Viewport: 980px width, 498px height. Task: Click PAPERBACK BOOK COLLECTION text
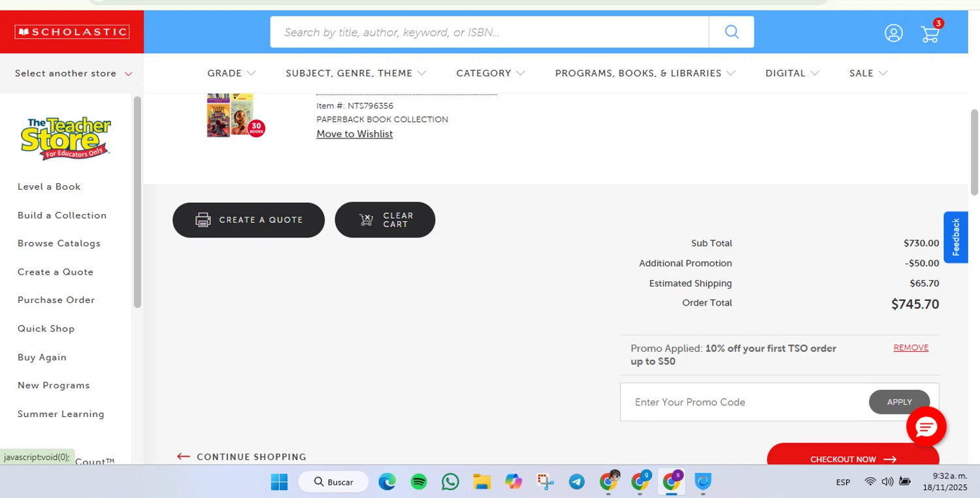(382, 119)
